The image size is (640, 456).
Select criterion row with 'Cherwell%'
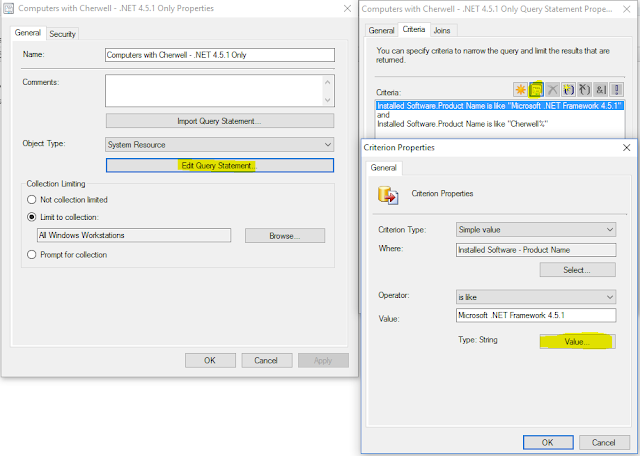coord(500,124)
